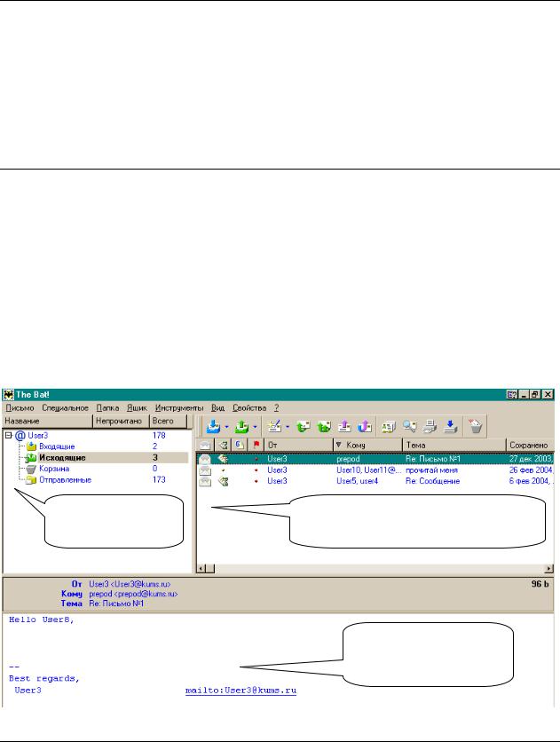The image size is (560, 742).
Task: Open the Инструменты menu
Action: coord(179,408)
